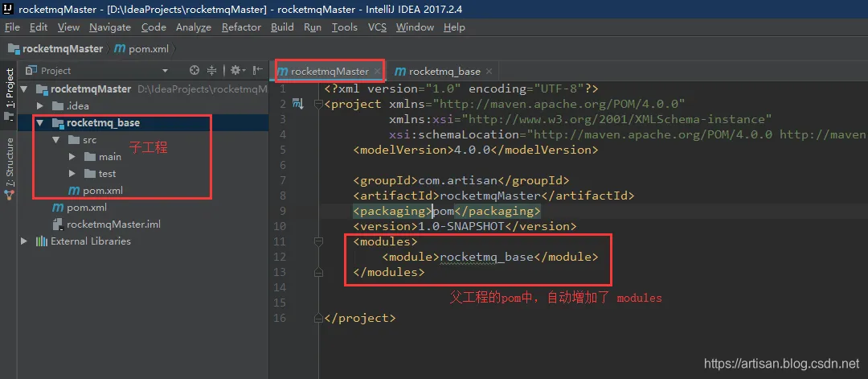This screenshot has width=868, height=379.
Task: Click line number 14 in gutter
Action: tap(279, 287)
